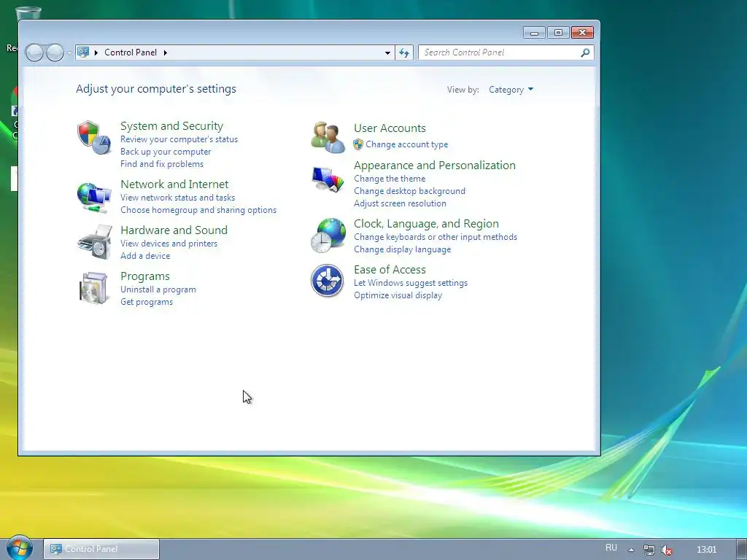The height and width of the screenshot is (560, 747).
Task: Click the Forward navigation button
Action: pyautogui.click(x=55, y=52)
